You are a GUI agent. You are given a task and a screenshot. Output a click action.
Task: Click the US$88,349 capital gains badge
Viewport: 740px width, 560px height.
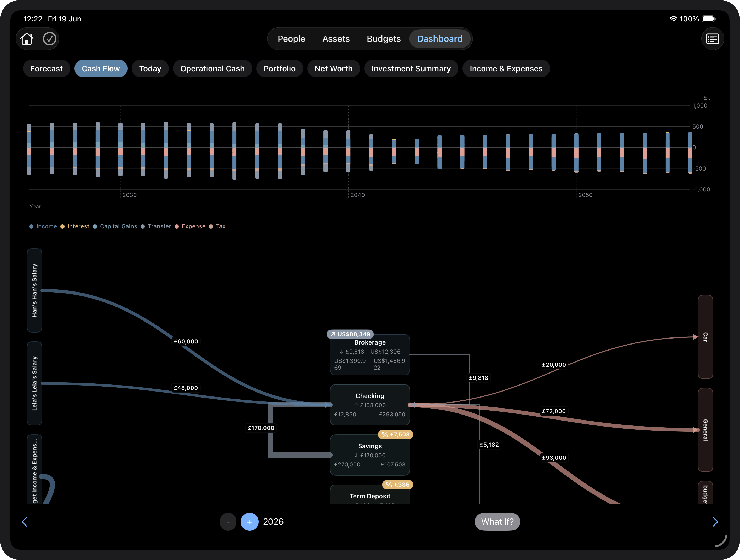(x=350, y=334)
